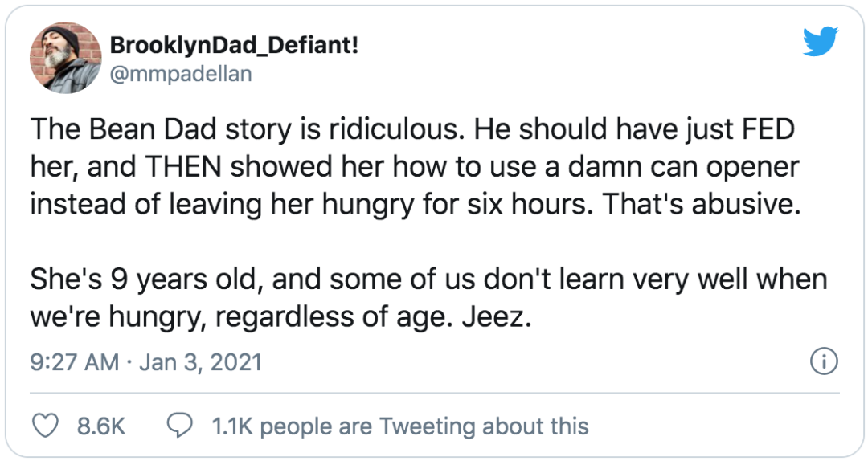Open "1.1K people are Tweeting about this"
The width and height of the screenshot is (868, 461).
tap(399, 426)
